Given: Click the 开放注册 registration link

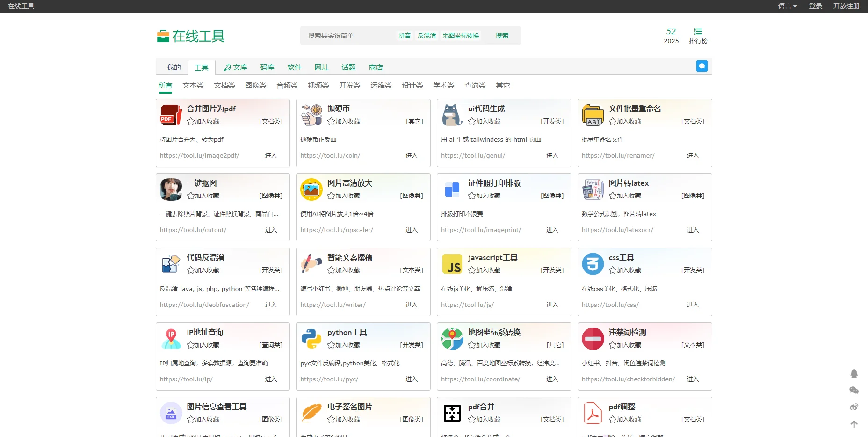Looking at the screenshot, I should [x=846, y=6].
